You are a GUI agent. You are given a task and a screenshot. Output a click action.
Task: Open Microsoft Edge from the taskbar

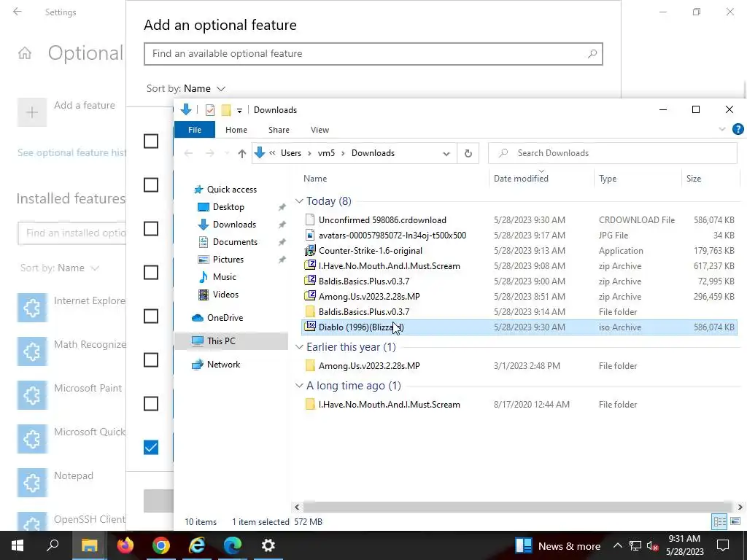pos(233,545)
